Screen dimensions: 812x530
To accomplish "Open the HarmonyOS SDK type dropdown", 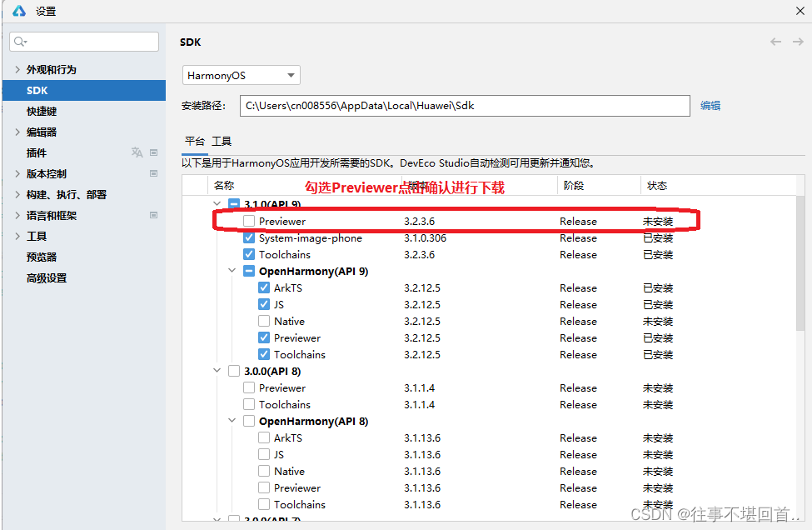I will (241, 76).
